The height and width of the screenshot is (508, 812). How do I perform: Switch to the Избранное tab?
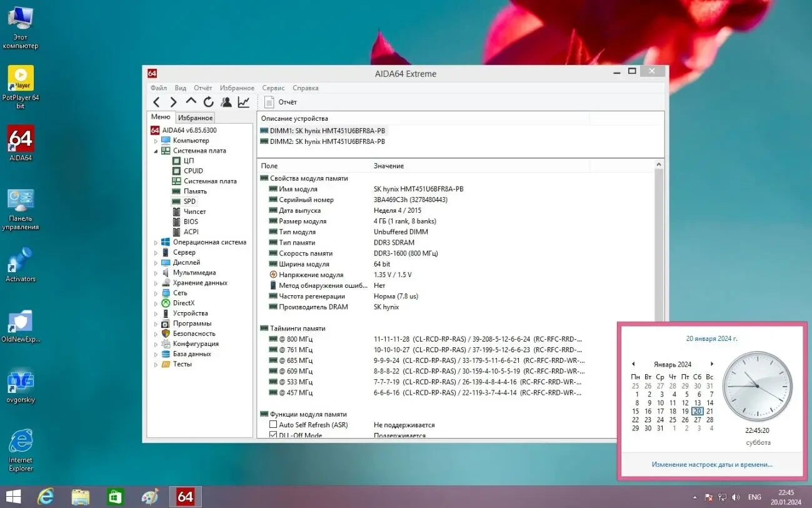tap(194, 117)
